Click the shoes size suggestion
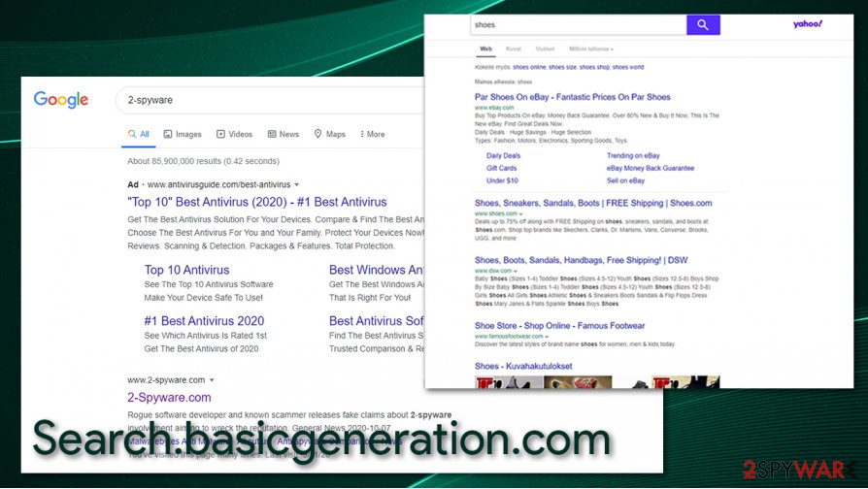Viewport: 868px width, 489px height. point(562,67)
